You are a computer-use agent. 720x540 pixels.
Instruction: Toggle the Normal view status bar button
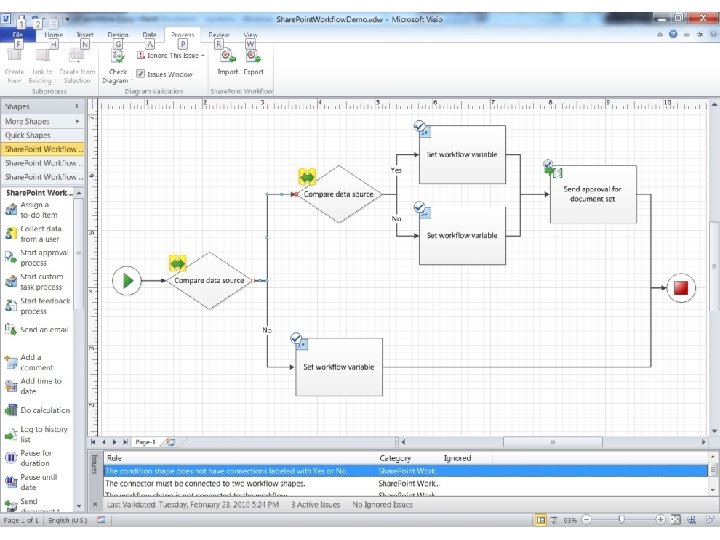(541, 520)
